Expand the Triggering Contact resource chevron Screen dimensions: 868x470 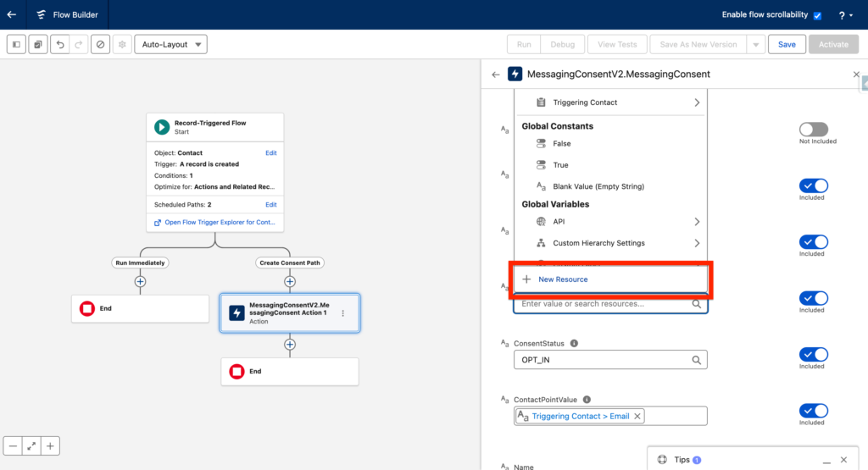[x=697, y=102]
